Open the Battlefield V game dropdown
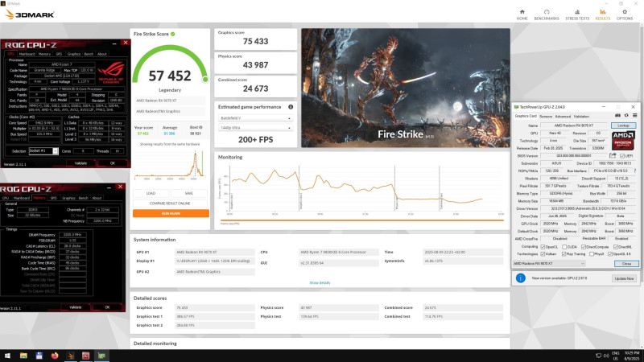 click(255, 118)
